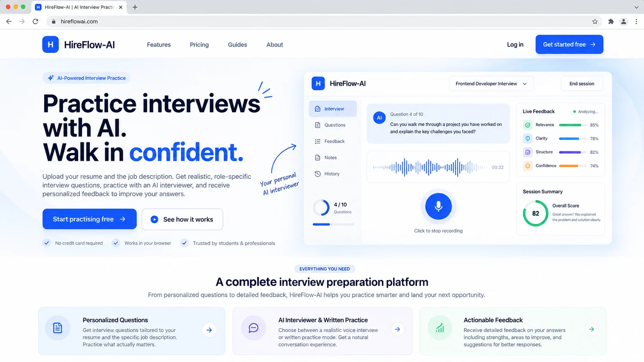This screenshot has height=362, width=644.
Task: Expand the tab search chevron
Action: [x=636, y=7]
